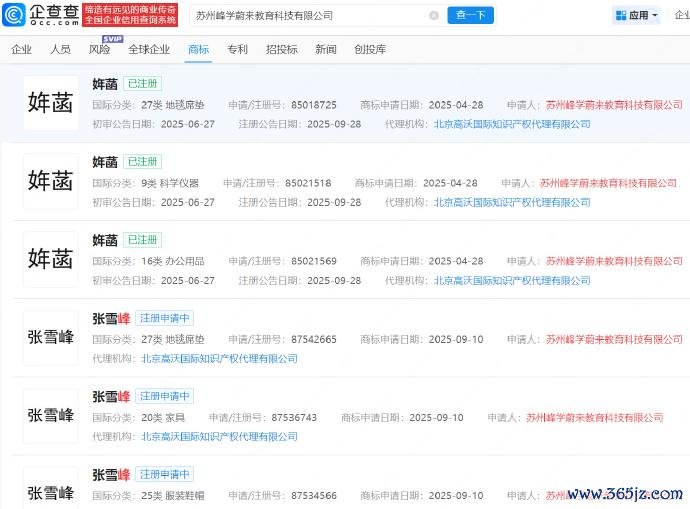The width and height of the screenshot is (690, 509).
Task: Switch to the 招投标 tab
Action: pyautogui.click(x=282, y=49)
